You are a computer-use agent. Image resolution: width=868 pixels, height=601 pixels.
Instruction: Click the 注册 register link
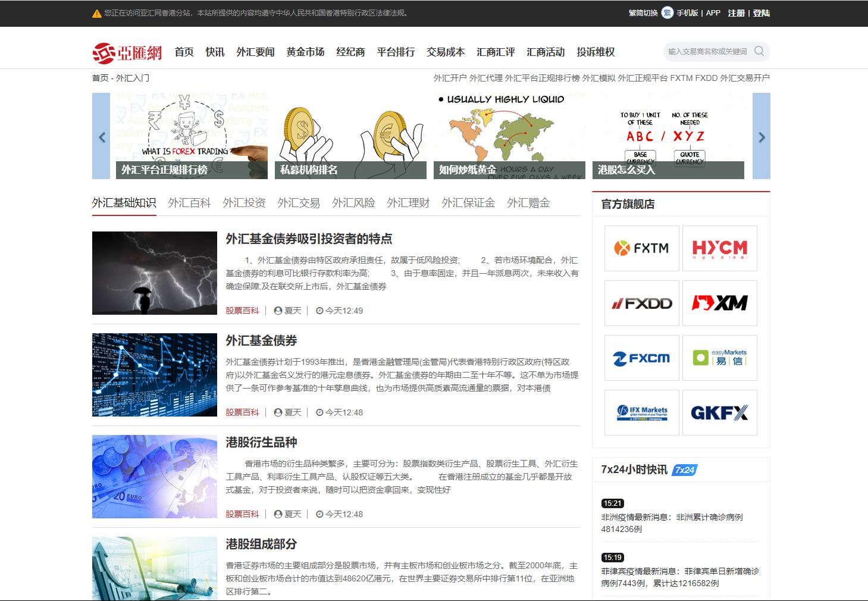pos(736,13)
